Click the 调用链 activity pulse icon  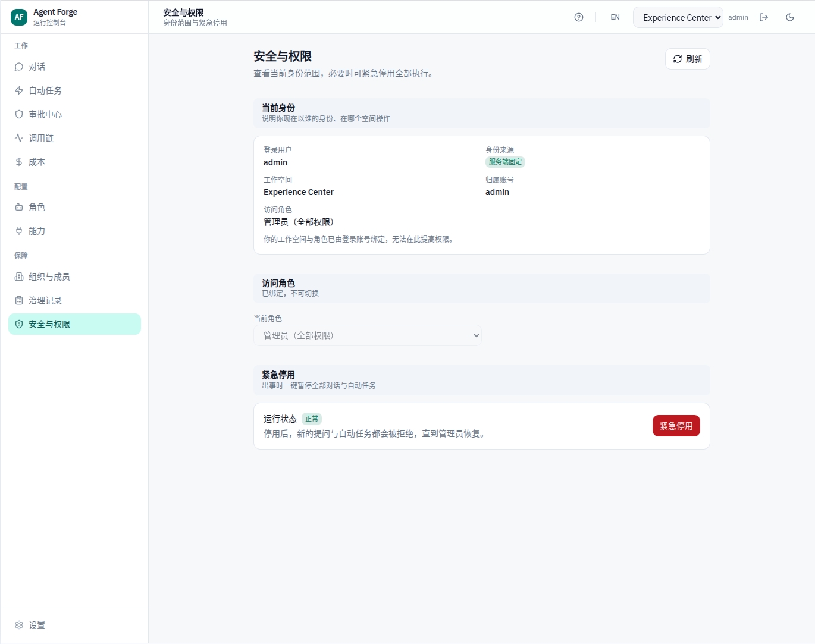19,139
